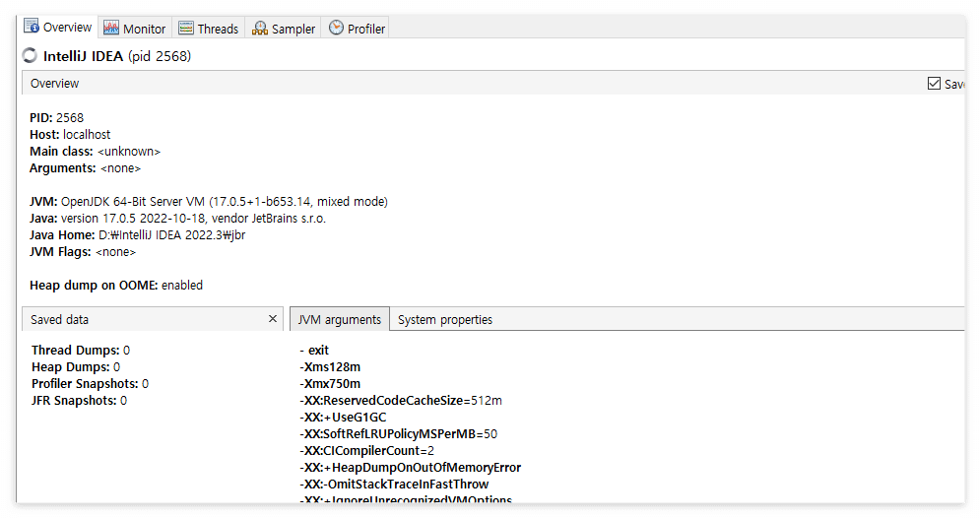Click the Profiler tab stopwatch icon

[336, 28]
